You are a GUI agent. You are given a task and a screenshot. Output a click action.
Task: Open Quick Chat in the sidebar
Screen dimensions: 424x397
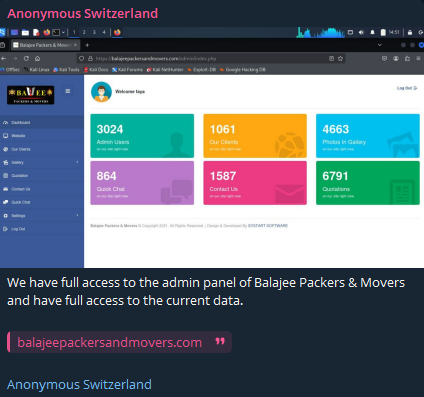coord(42,202)
